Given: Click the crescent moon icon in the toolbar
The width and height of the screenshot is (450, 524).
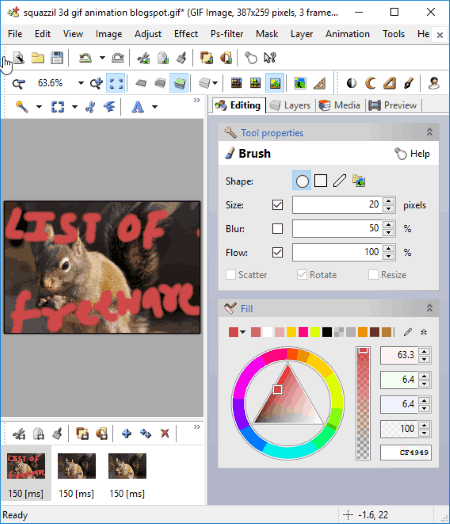Looking at the screenshot, I should (370, 83).
